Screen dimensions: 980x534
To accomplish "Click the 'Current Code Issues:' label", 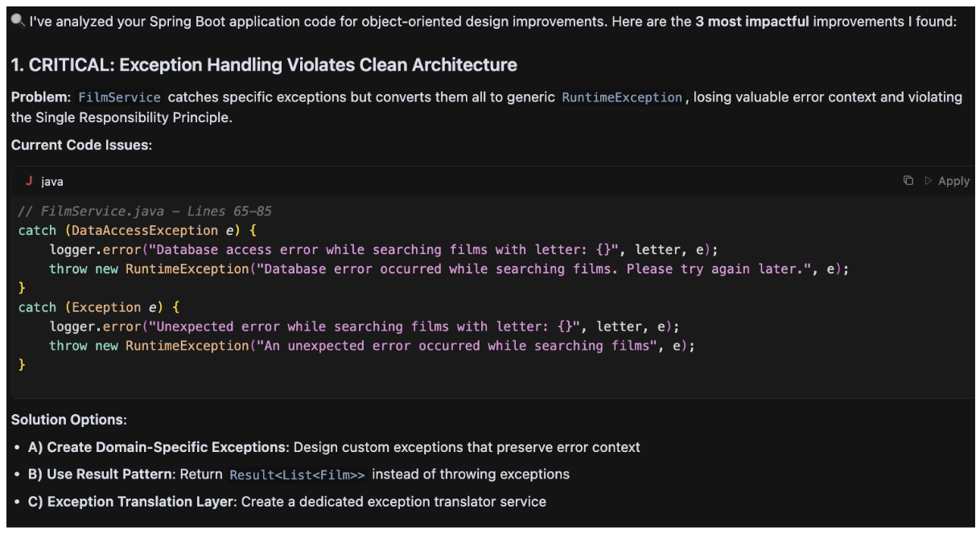I will [81, 146].
